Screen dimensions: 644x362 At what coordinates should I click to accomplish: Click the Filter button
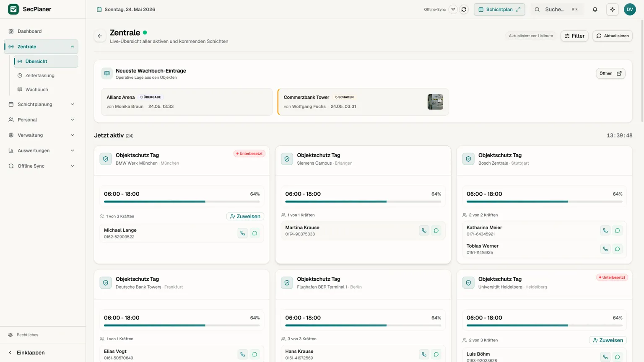click(x=574, y=36)
